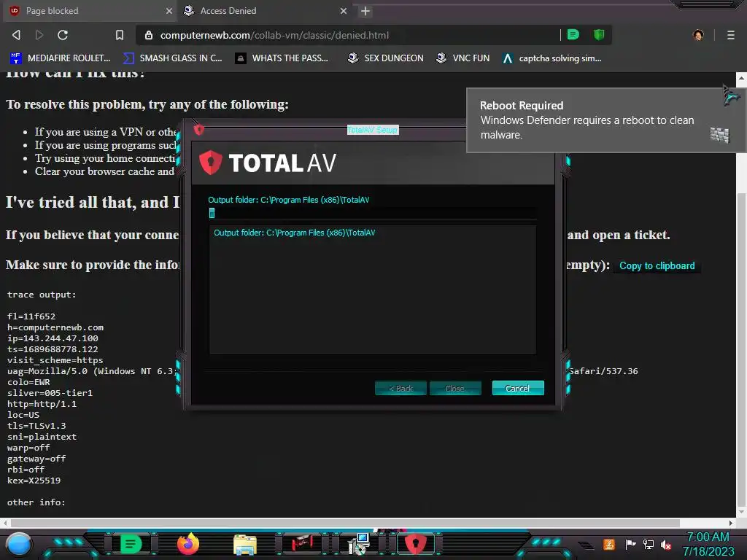747x560 pixels.
Task: Open the red dark app in taskbar
Action: tap(302, 544)
